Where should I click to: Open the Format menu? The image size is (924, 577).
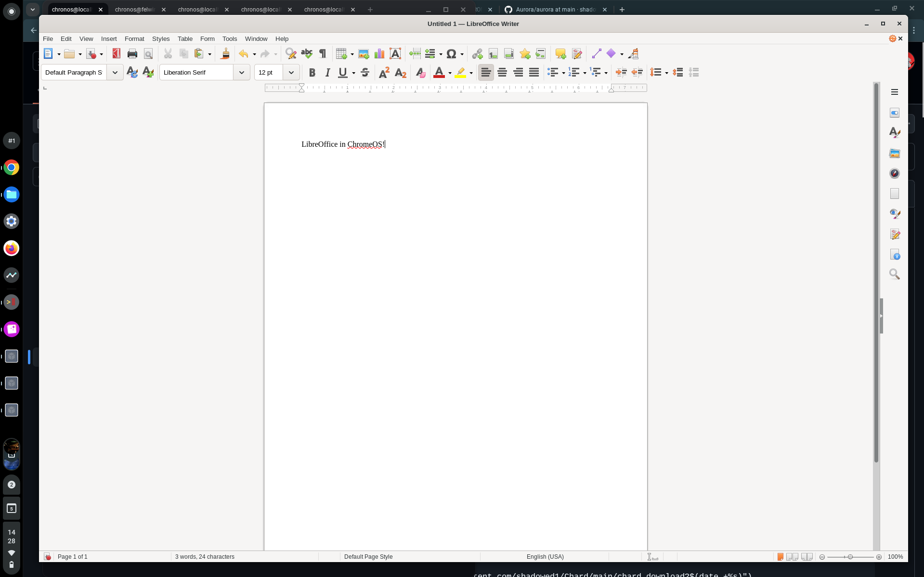coord(134,38)
